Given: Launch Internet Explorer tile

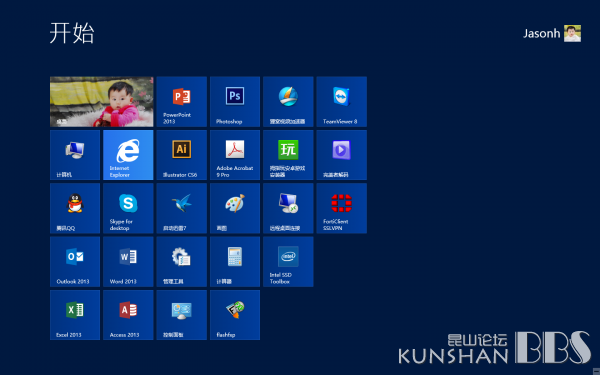Looking at the screenshot, I should [128, 155].
